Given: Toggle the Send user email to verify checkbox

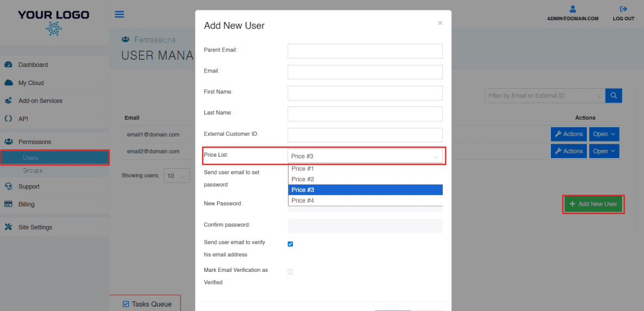Looking at the screenshot, I should point(291,244).
